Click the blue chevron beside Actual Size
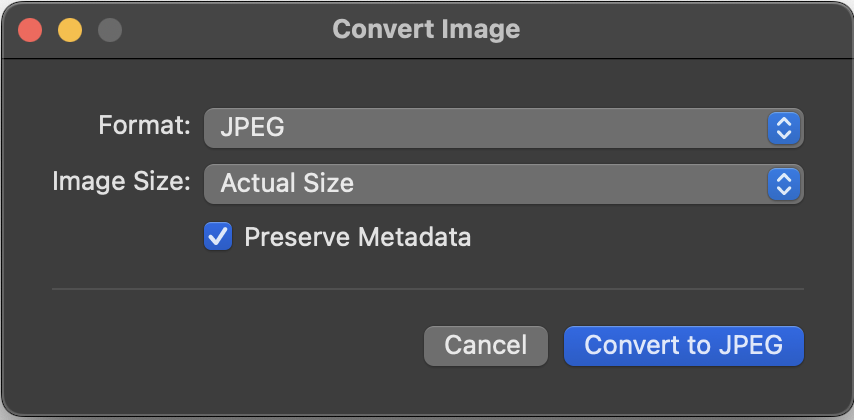 (783, 184)
